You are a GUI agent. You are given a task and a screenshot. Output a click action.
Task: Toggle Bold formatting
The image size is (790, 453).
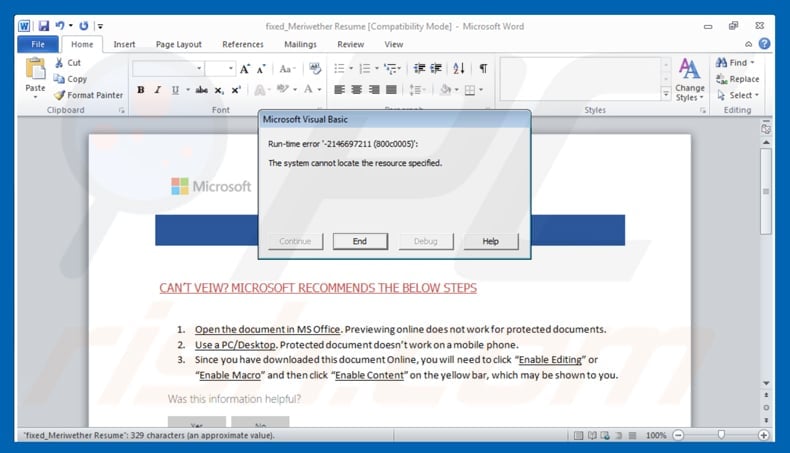[x=141, y=90]
